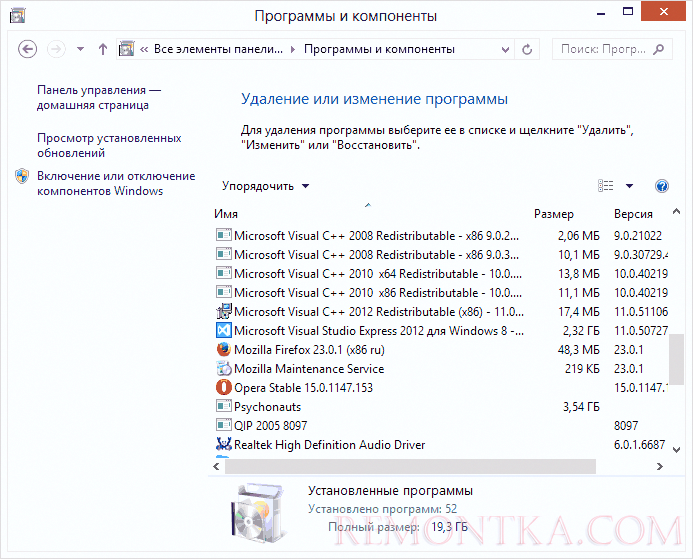693x559 pixels.
Task: Click the shield icon beside Windows components
Action: (x=22, y=176)
